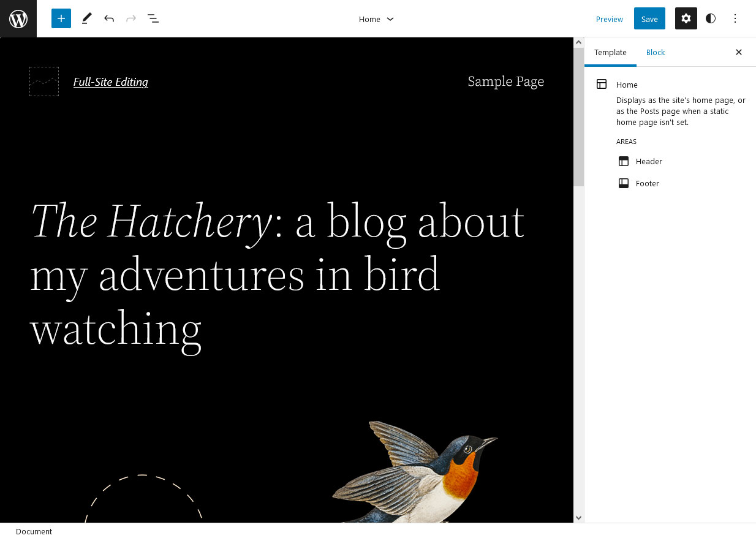Screen dimensions: 756x538
Task: Switch to the Template tab
Action: pos(610,52)
